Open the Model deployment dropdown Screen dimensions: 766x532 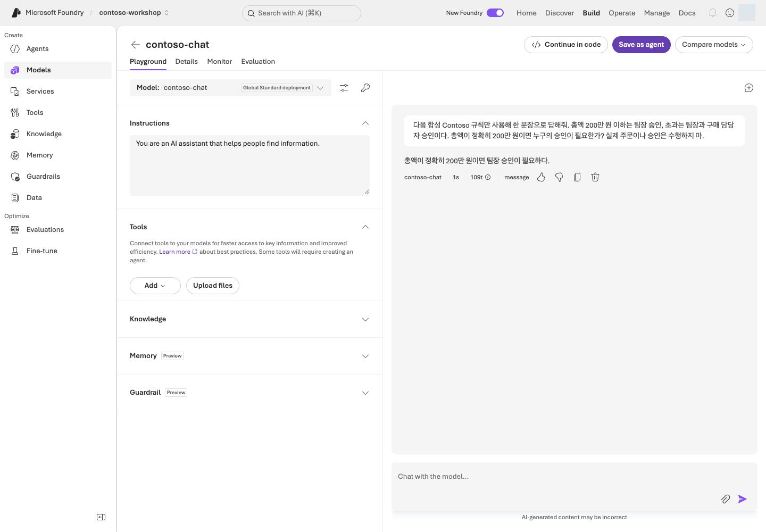(230, 88)
